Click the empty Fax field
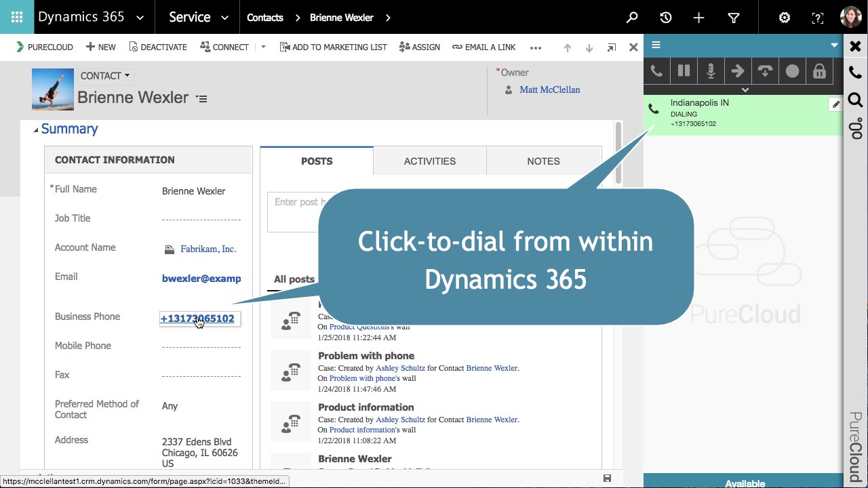The image size is (868, 488). (x=201, y=375)
